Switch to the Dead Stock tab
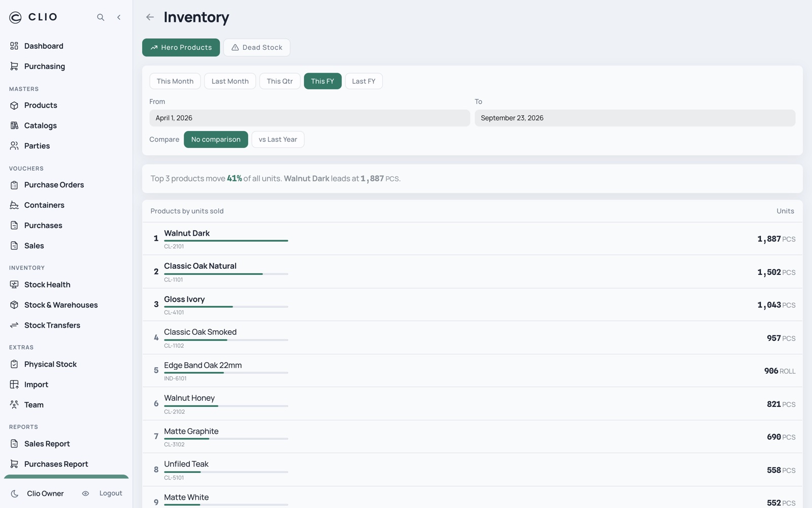 tap(257, 48)
